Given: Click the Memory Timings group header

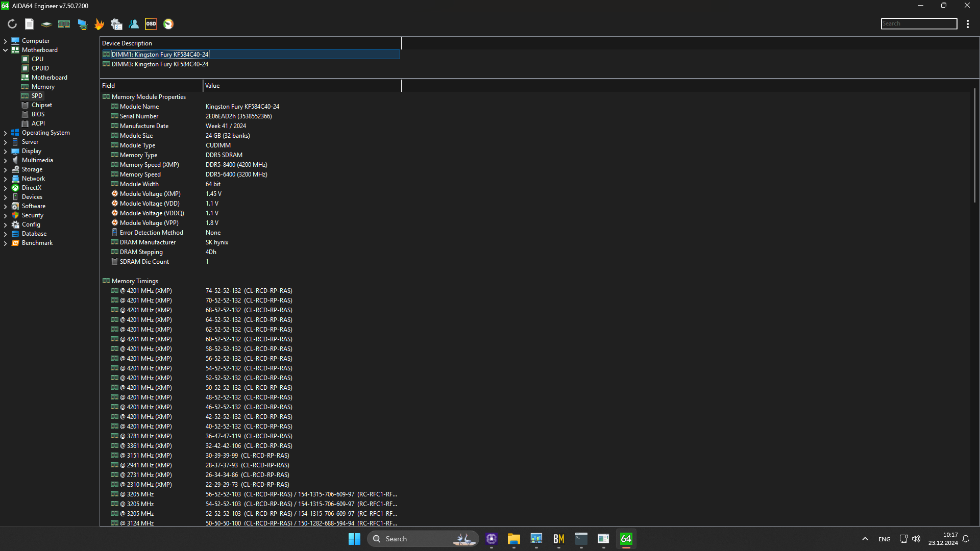Looking at the screenshot, I should click(135, 281).
